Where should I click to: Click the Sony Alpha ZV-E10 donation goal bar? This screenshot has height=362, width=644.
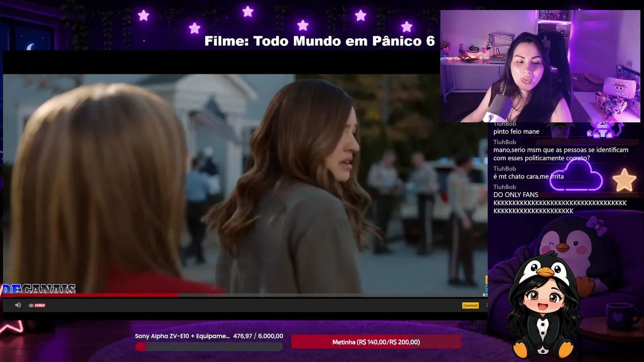209,346
